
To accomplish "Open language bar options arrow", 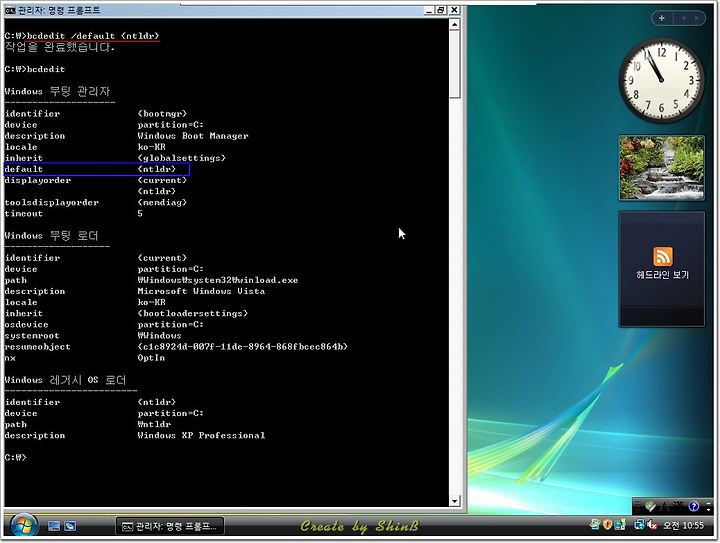I will [x=709, y=510].
